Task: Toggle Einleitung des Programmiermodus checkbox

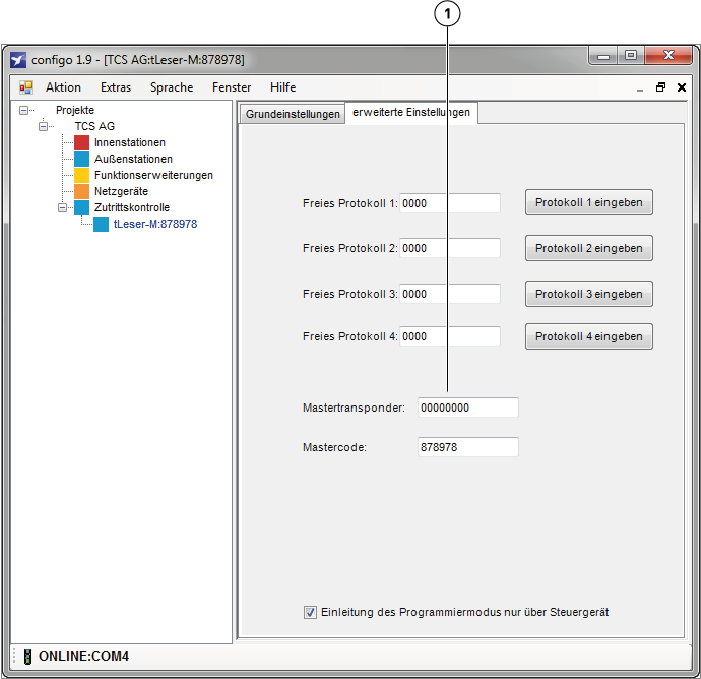Action: 310,611
